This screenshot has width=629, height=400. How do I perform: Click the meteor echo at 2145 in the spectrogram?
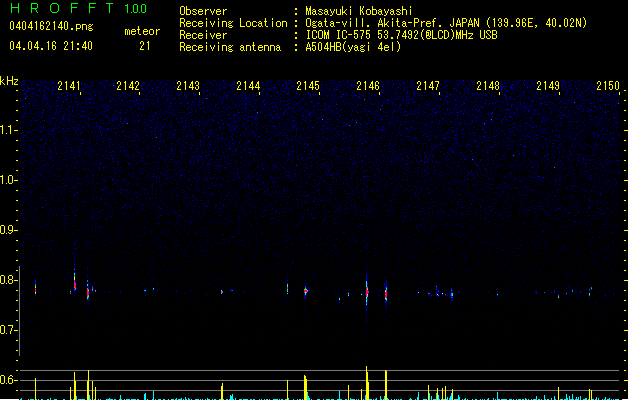306,291
